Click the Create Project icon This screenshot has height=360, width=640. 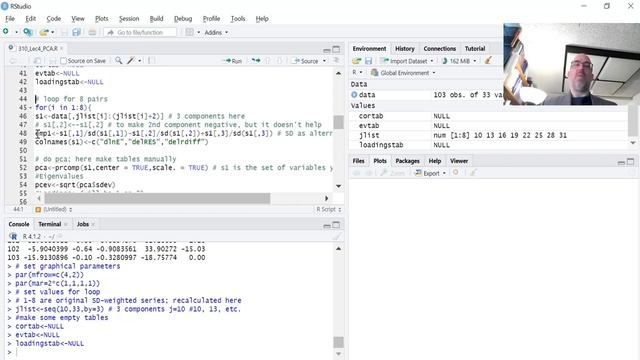(x=28, y=32)
